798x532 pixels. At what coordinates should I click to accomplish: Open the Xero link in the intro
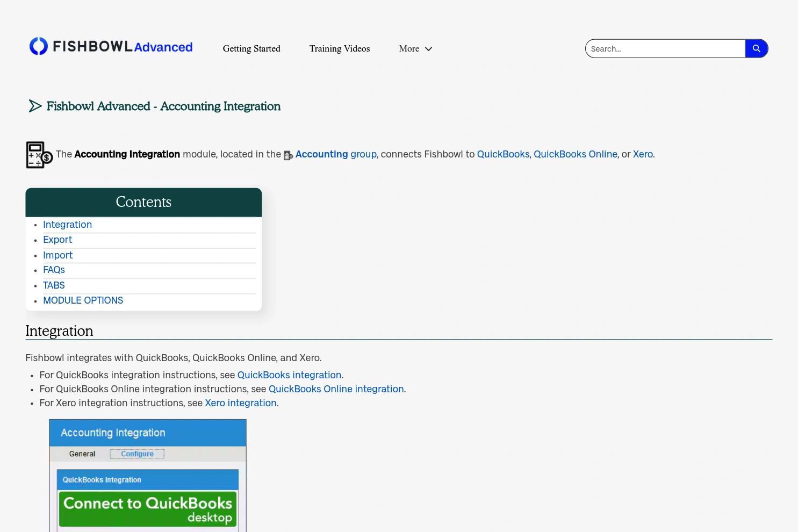643,154
